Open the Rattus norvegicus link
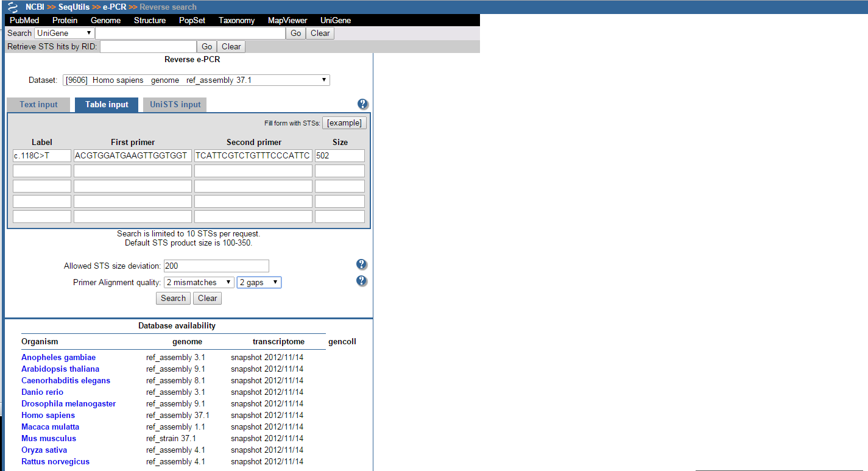 (55, 462)
